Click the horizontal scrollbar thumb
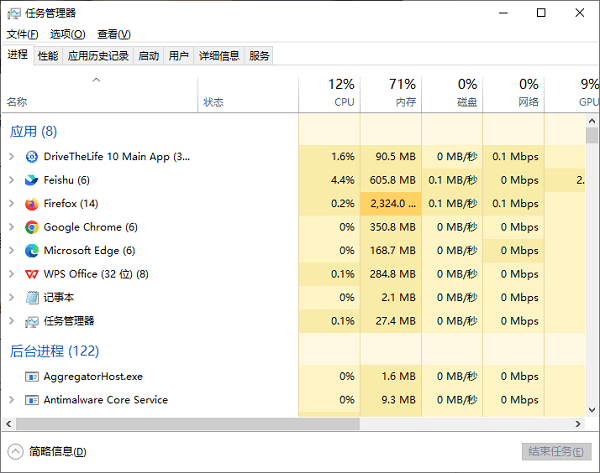 click(x=188, y=424)
